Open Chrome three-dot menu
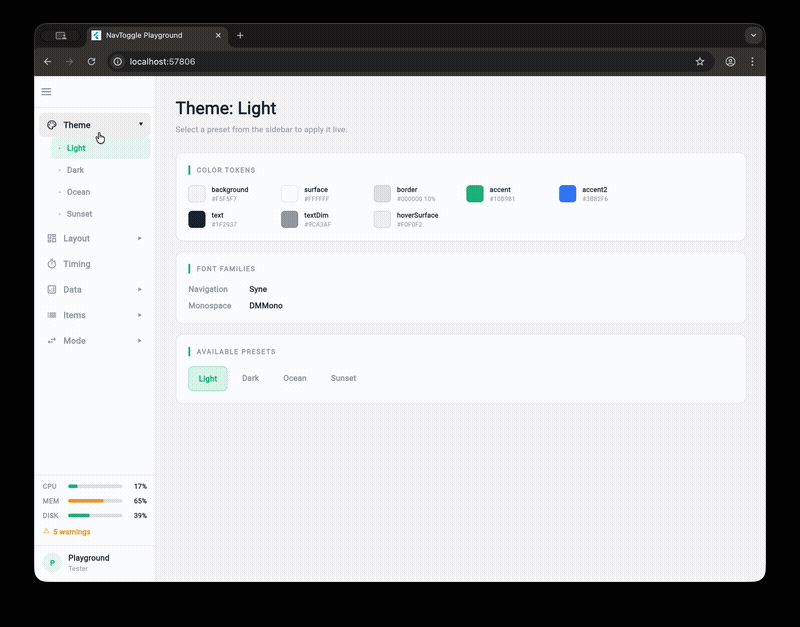Image resolution: width=800 pixels, height=627 pixels. [x=753, y=62]
